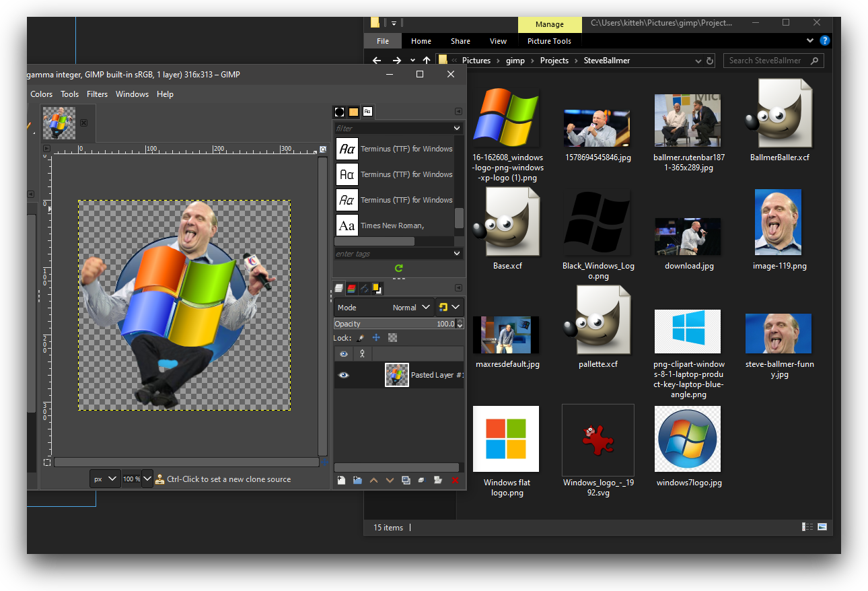The height and width of the screenshot is (591, 868).
Task: Switch Explorer to details view
Action: [x=807, y=527]
